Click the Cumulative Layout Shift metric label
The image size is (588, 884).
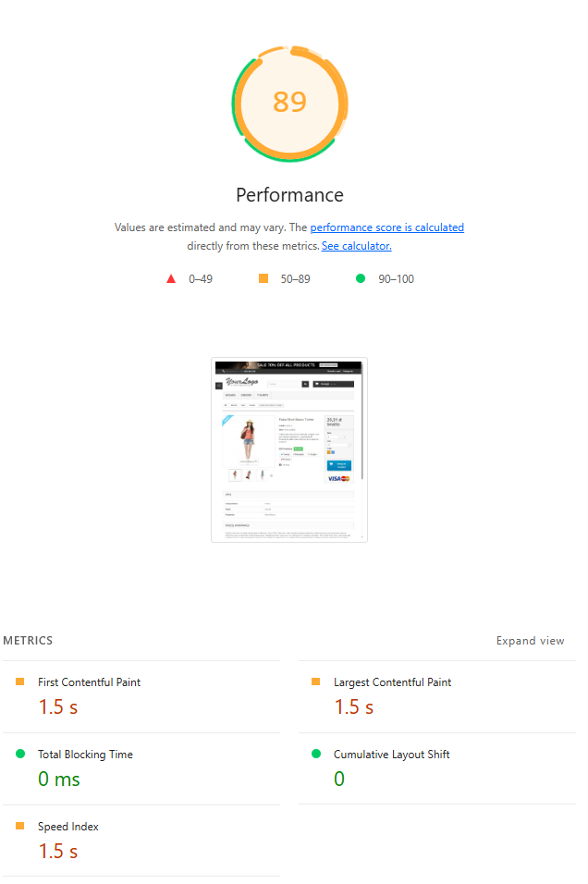pos(392,755)
